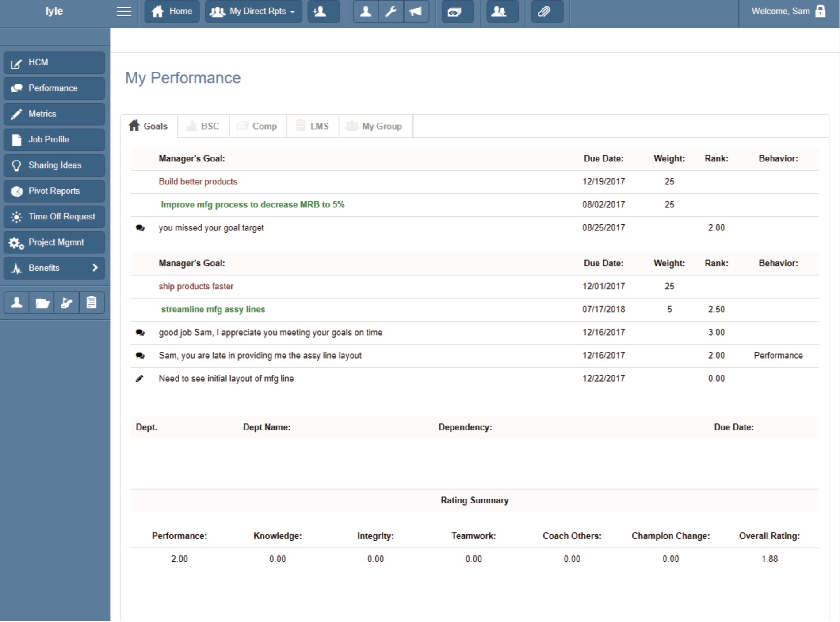Click the 'Champion Change:' rating label
This screenshot has width=840, height=622.
point(671,536)
